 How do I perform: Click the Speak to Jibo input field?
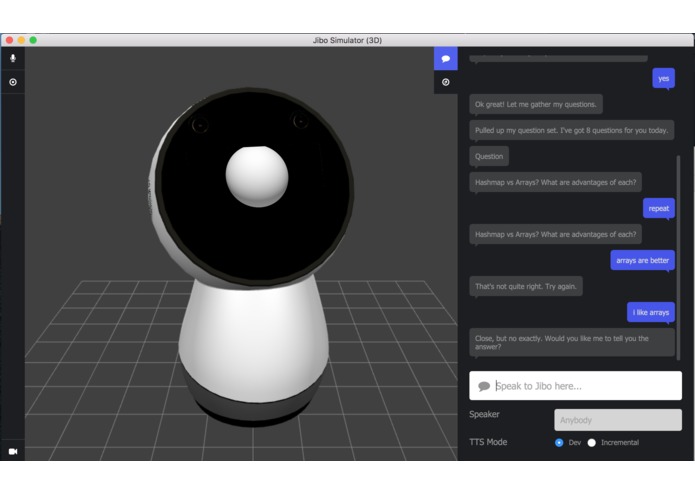575,386
